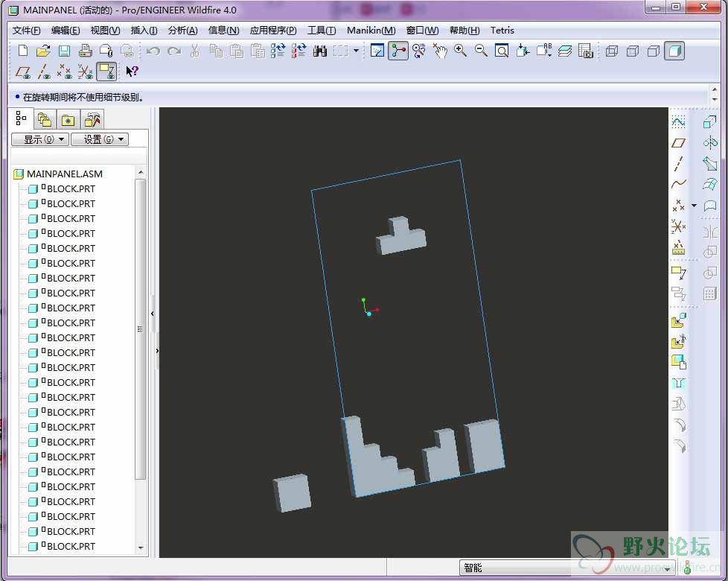Click the Undo arrow icon
This screenshot has width=728, height=581.
(x=153, y=51)
